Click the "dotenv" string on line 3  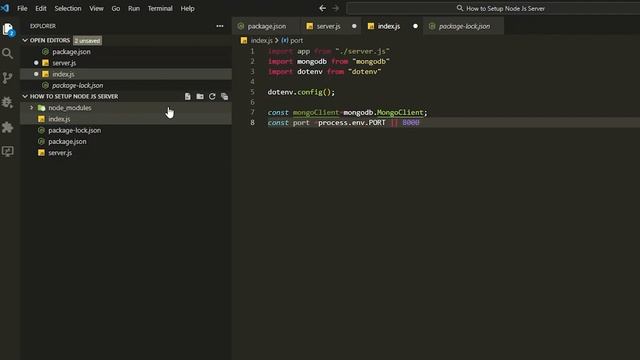(364, 71)
